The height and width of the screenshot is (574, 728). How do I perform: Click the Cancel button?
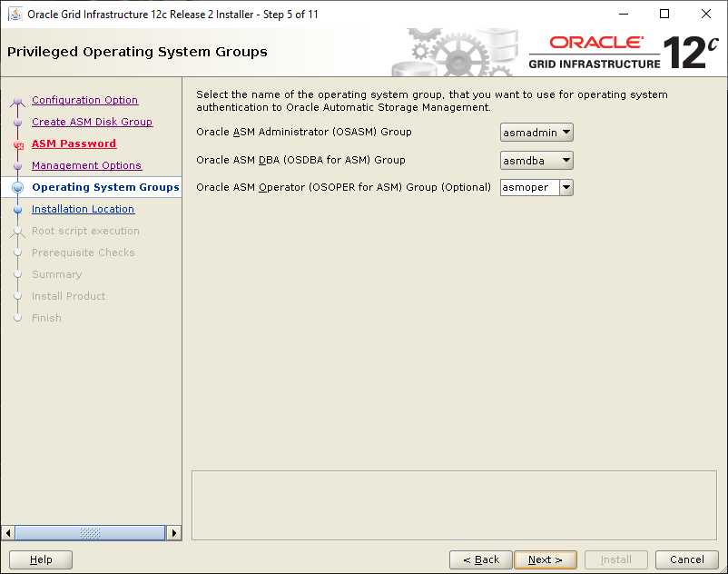[686, 559]
